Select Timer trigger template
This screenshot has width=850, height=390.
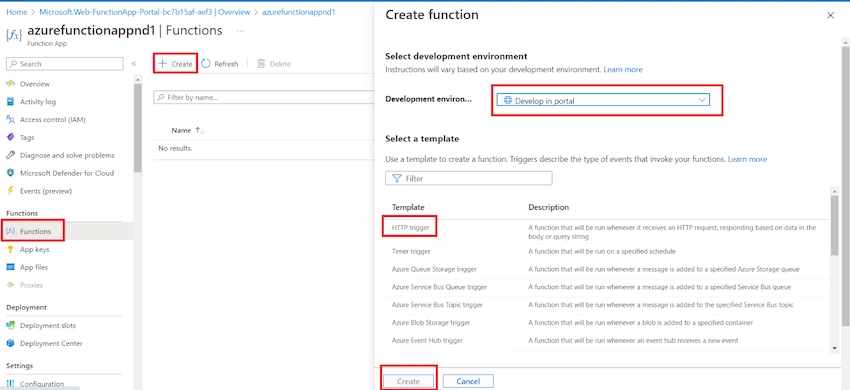(411, 252)
